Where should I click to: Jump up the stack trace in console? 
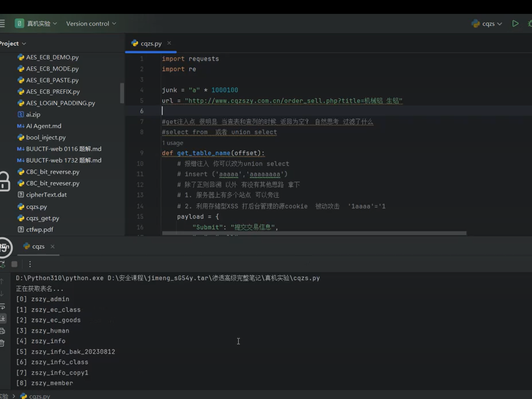click(x=2, y=281)
